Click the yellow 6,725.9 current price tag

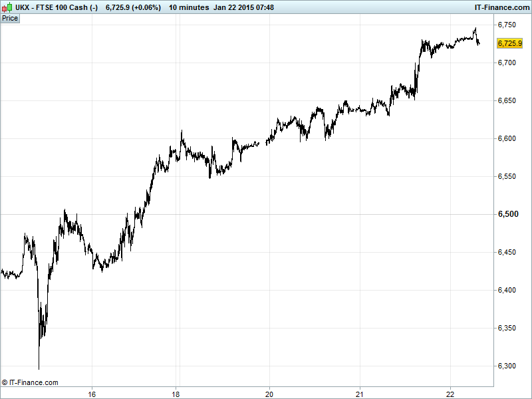(509, 43)
